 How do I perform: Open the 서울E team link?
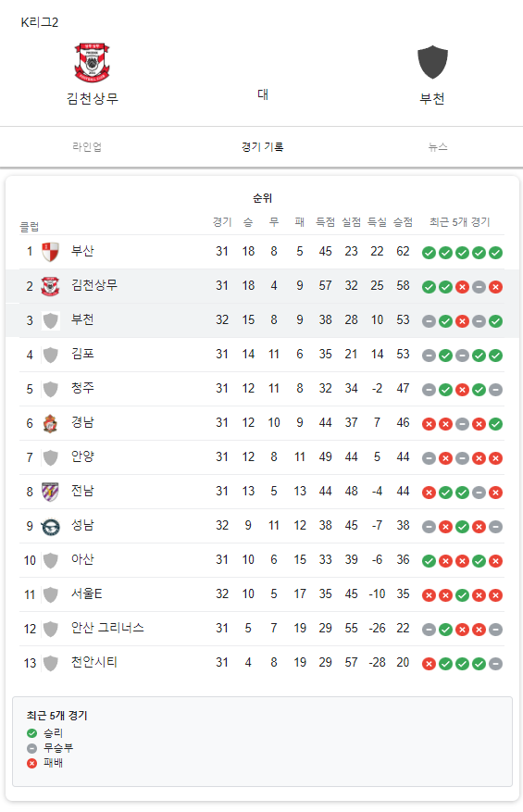pos(86,594)
